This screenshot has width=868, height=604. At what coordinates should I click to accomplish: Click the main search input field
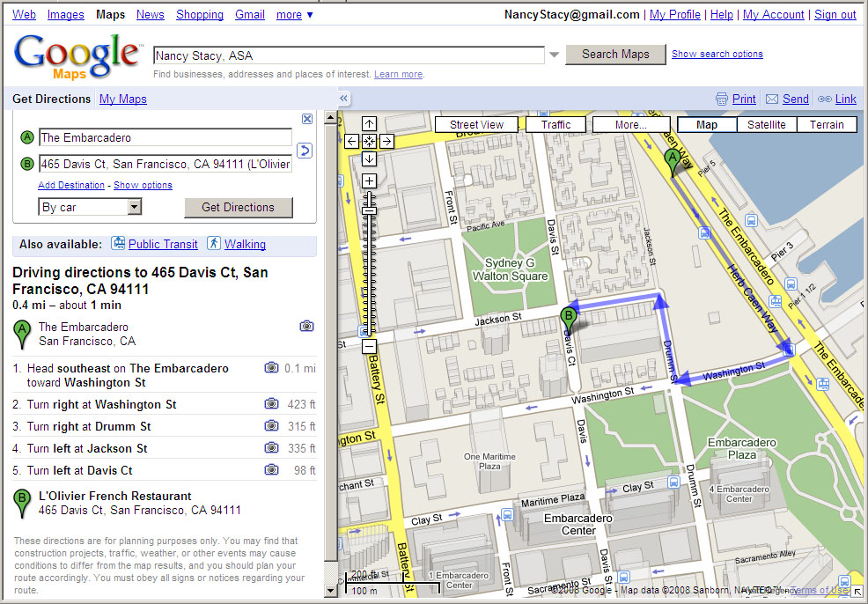349,55
